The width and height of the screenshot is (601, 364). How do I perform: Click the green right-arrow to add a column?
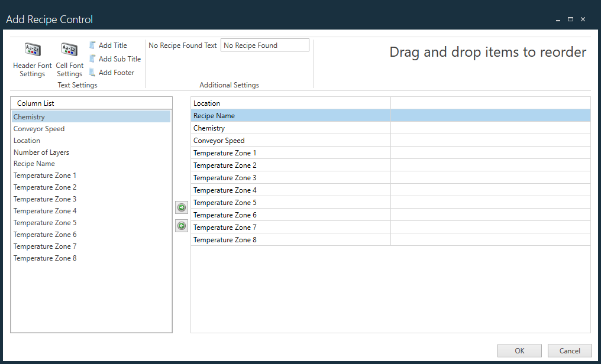point(182,207)
